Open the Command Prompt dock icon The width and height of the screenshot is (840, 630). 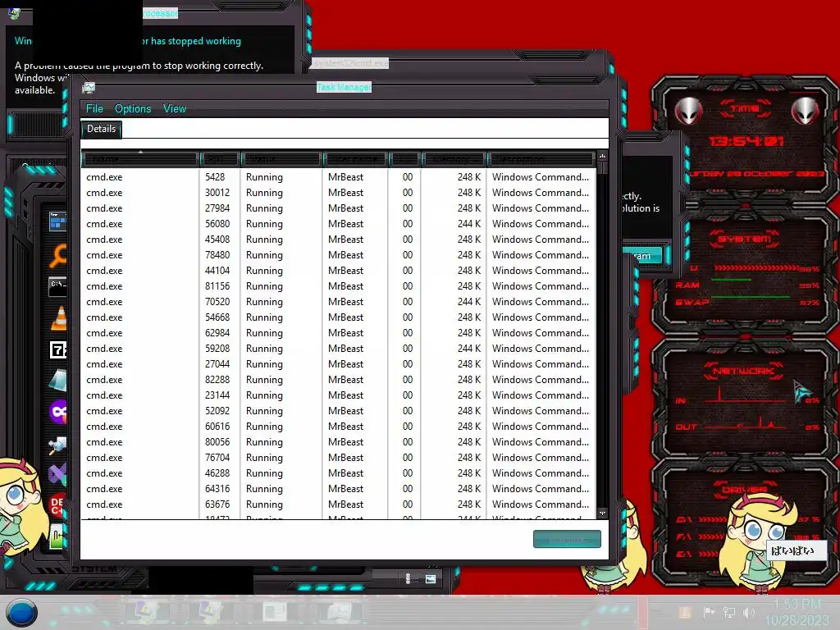57,286
